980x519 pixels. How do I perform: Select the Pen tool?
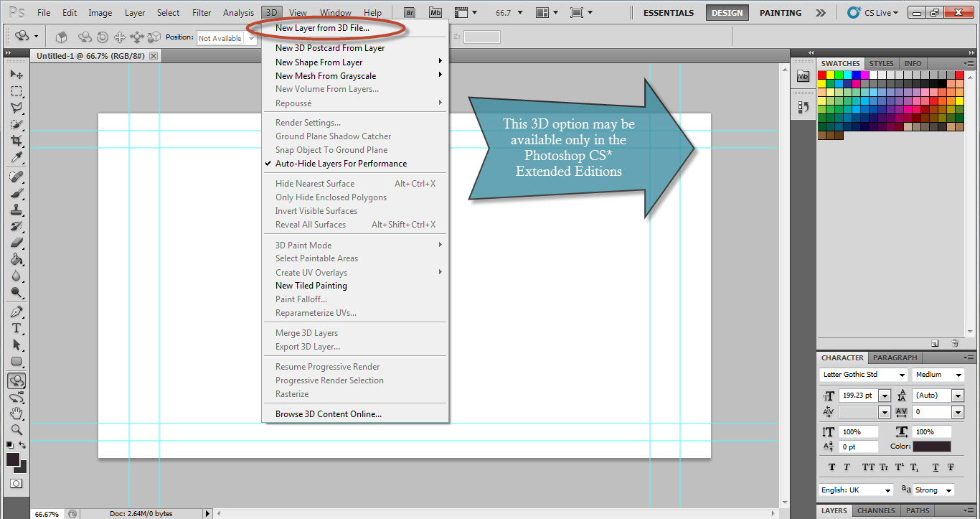(16, 312)
